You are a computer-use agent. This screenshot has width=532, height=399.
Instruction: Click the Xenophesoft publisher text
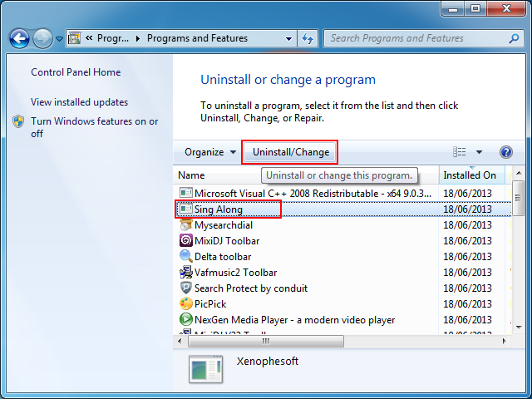(x=268, y=362)
